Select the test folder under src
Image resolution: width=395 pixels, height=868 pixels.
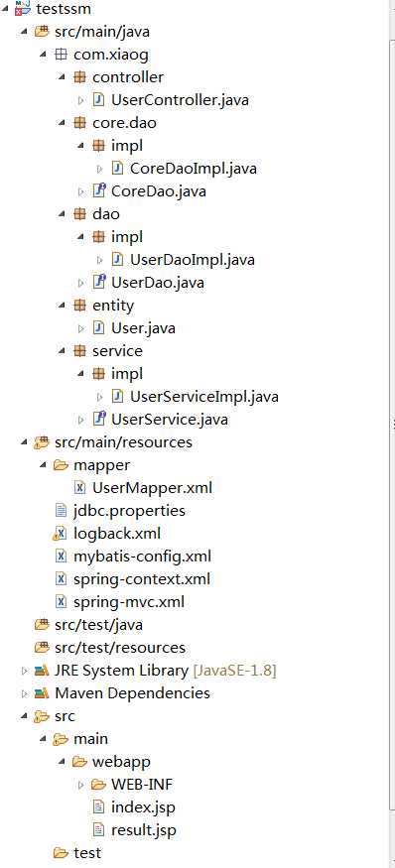coord(87,852)
